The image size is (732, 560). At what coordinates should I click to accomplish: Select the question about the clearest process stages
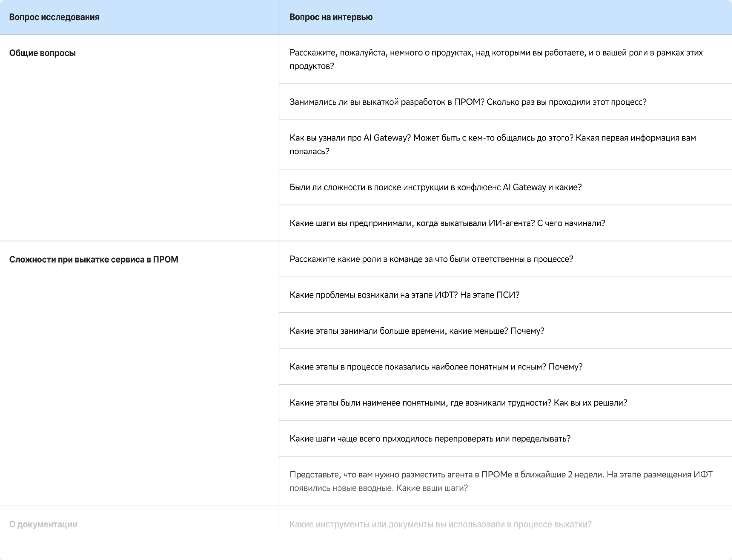click(x=436, y=367)
